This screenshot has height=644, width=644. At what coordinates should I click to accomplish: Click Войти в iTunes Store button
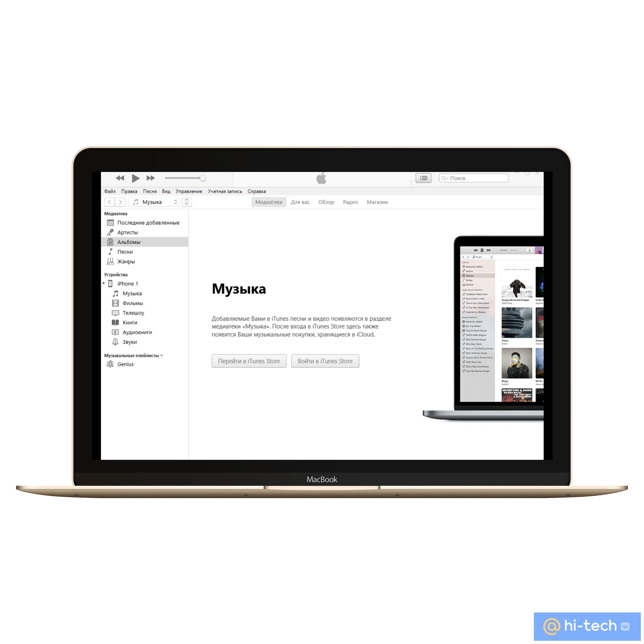pyautogui.click(x=325, y=360)
